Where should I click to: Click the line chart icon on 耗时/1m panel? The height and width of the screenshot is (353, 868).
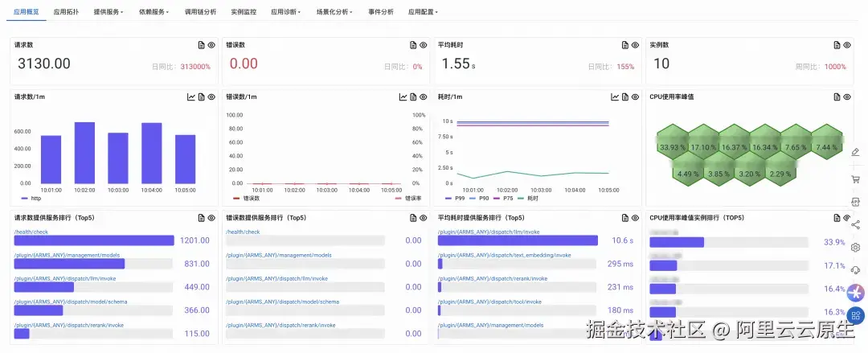[615, 97]
